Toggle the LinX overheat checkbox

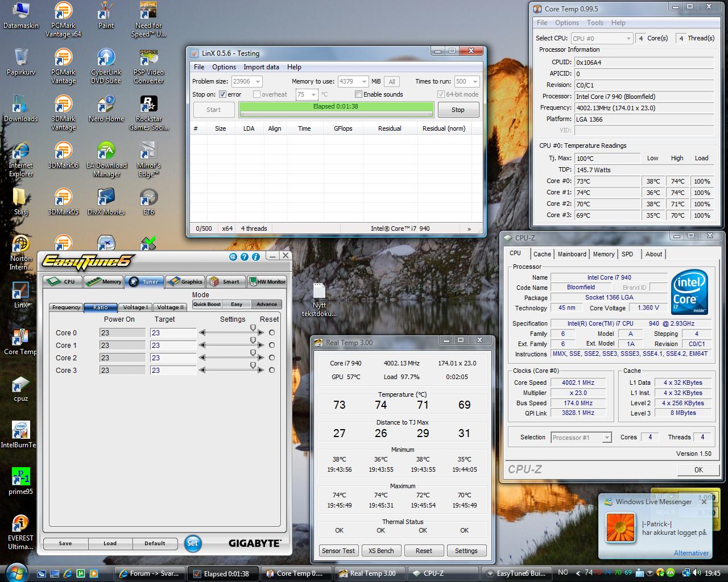coord(257,94)
